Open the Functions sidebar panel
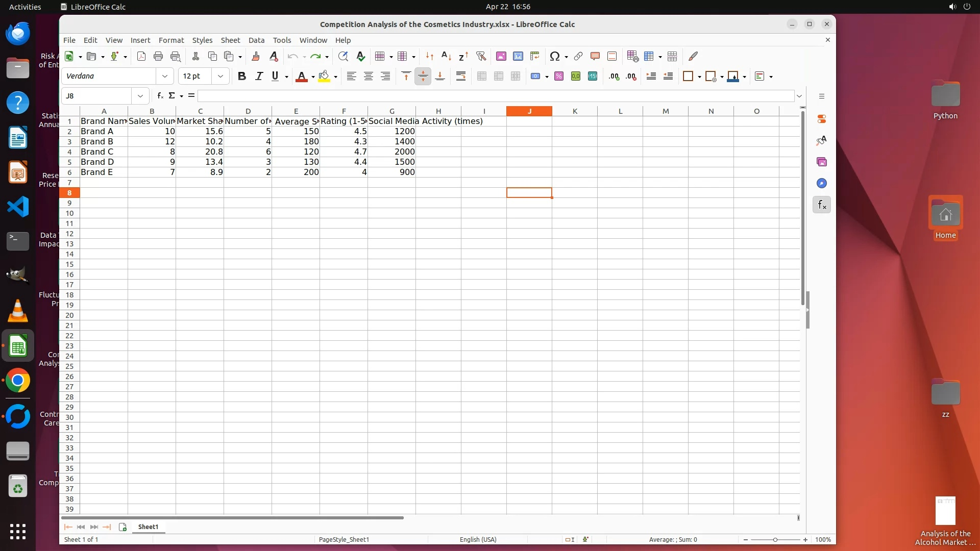Viewport: 980px width, 551px height. 821,205
